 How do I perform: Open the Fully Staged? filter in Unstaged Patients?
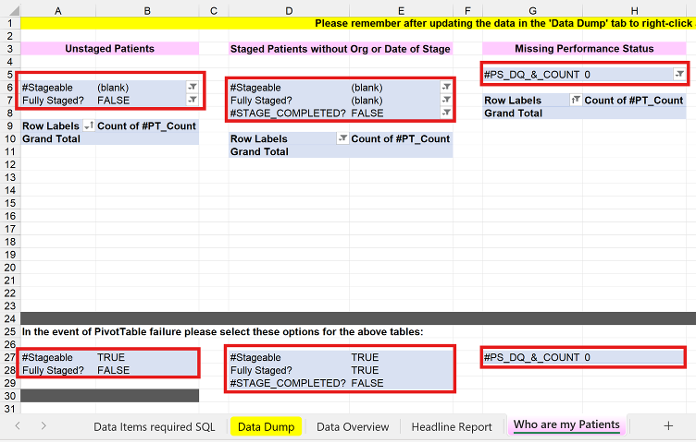pyautogui.click(x=192, y=100)
